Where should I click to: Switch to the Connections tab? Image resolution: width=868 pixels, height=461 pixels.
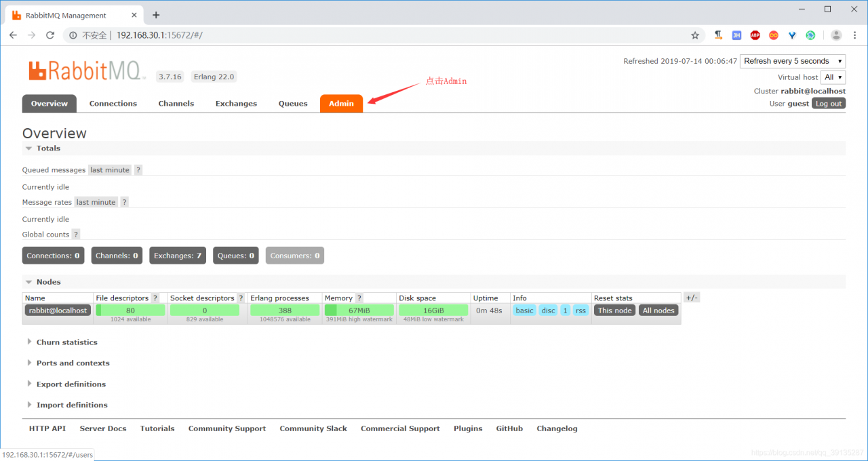(x=113, y=104)
